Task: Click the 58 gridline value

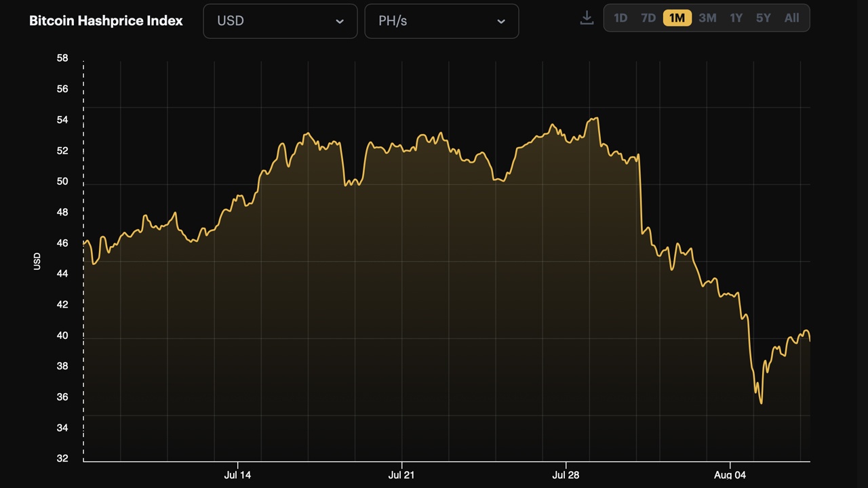Action: coord(62,58)
